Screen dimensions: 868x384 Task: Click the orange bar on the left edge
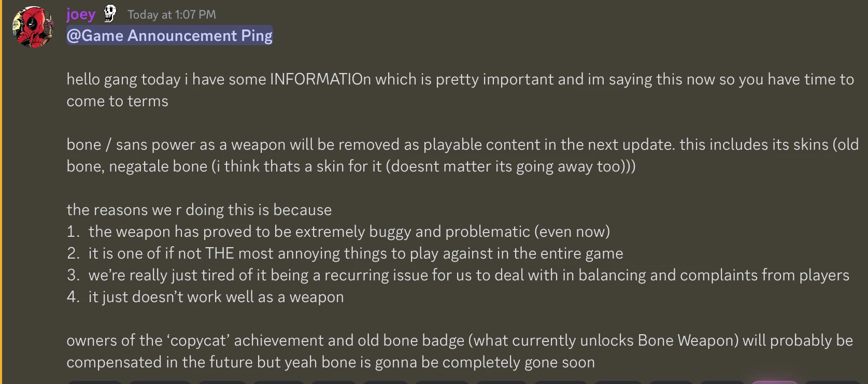(2, 192)
